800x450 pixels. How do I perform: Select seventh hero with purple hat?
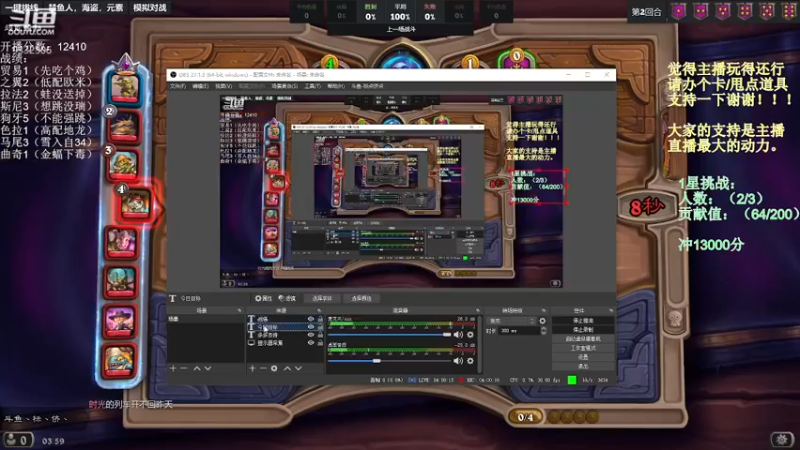coord(121,321)
